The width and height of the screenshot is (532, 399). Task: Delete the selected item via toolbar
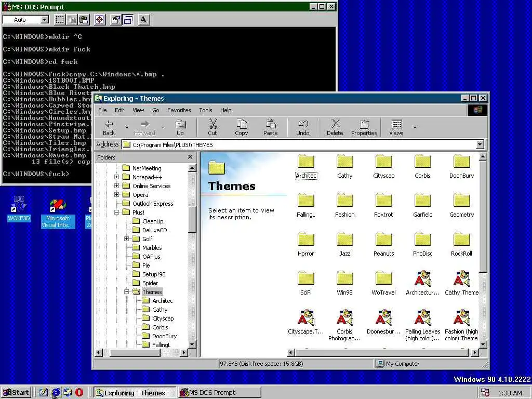coord(335,128)
